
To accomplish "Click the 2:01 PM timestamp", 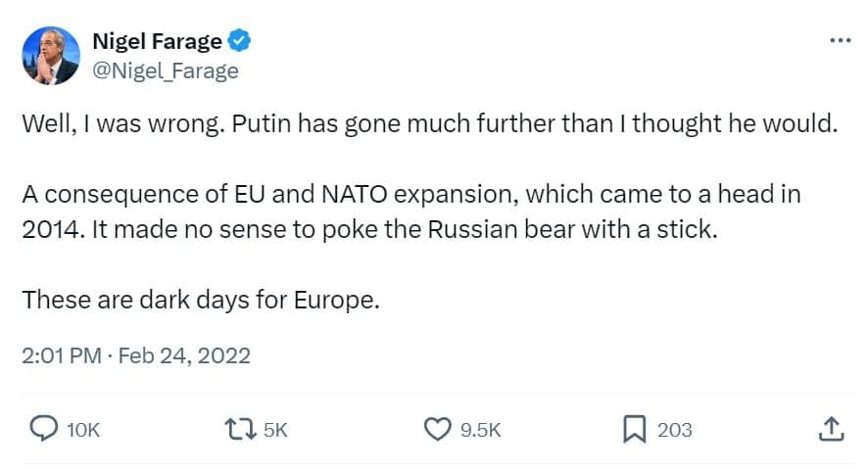I will pos(62,355).
